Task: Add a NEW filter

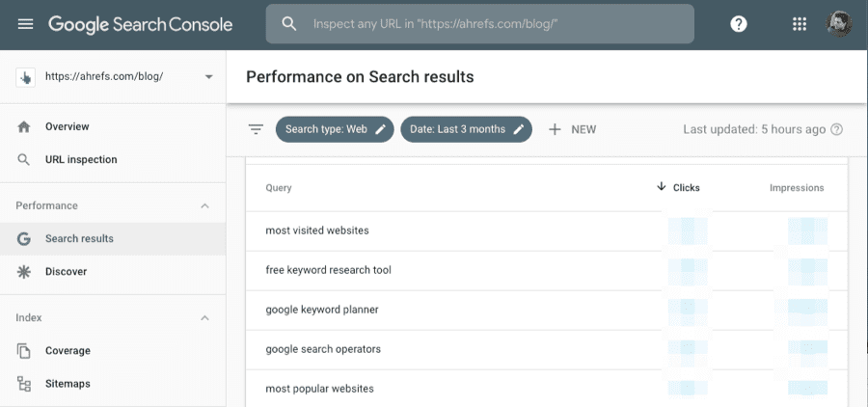Action: [573, 129]
